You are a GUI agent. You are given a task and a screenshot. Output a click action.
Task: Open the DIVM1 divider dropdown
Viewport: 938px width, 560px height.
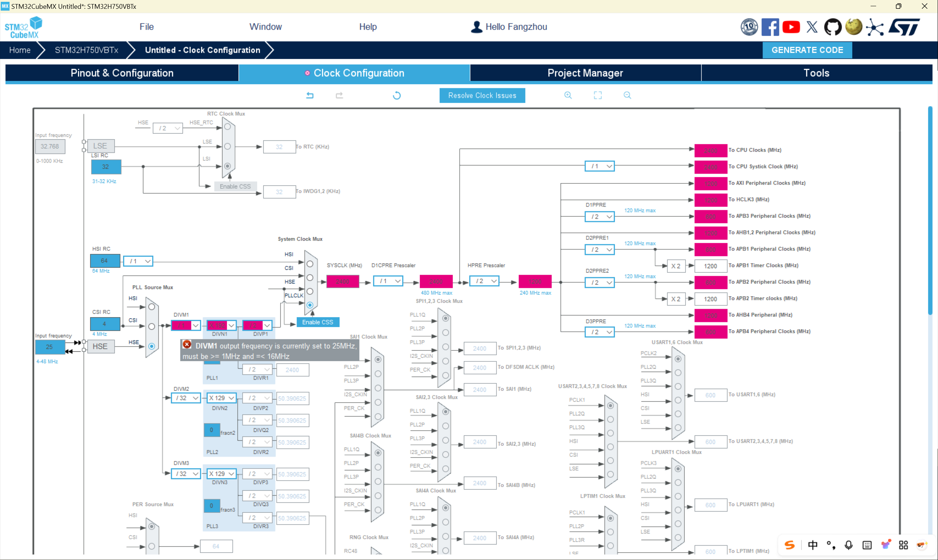click(195, 325)
